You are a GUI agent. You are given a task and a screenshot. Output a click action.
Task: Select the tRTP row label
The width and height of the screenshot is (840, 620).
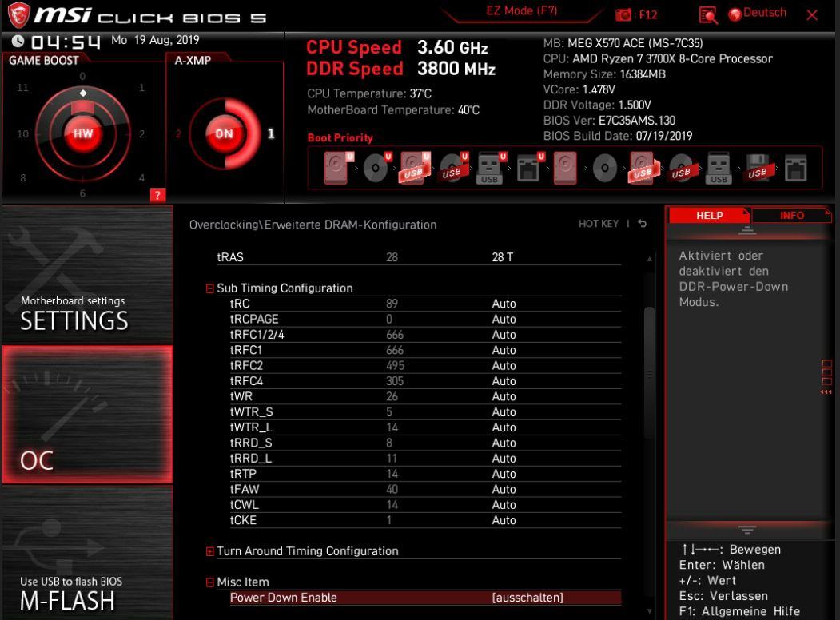pos(243,475)
